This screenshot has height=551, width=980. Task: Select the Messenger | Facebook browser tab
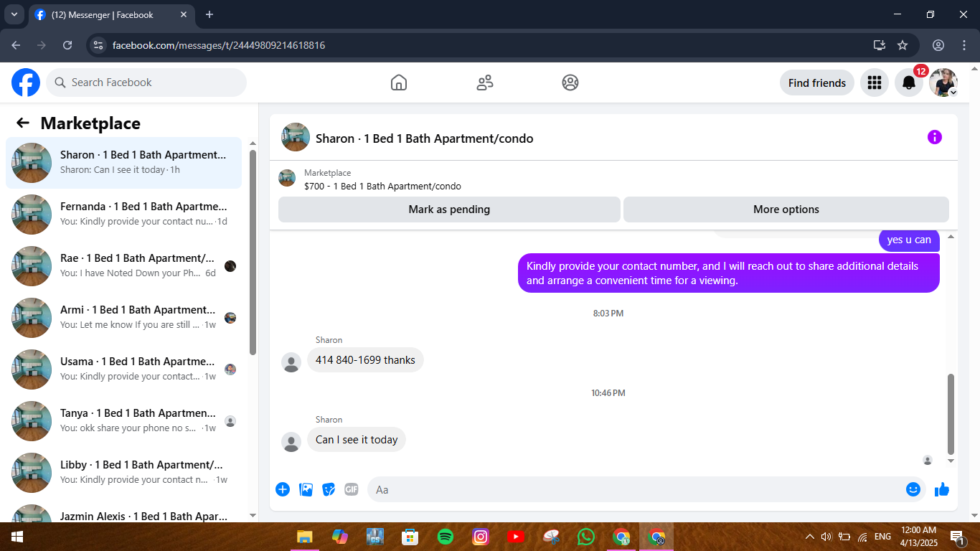pos(111,14)
